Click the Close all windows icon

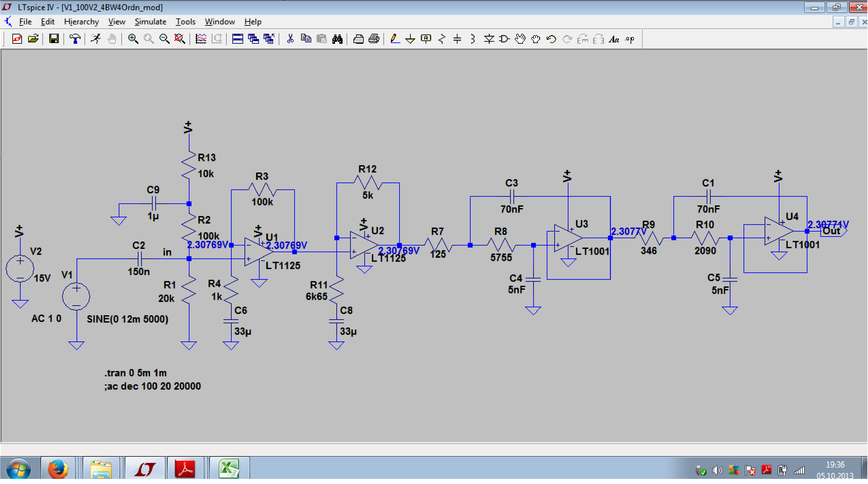pos(269,39)
